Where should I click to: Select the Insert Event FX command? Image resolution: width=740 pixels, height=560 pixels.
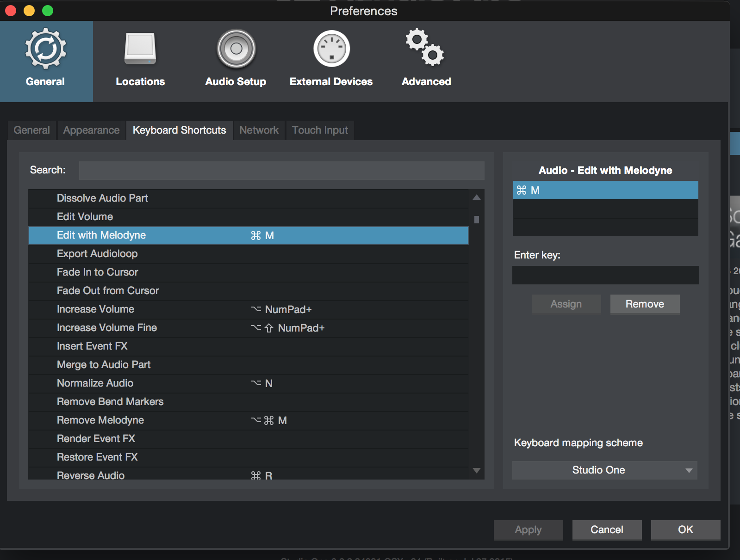249,346
